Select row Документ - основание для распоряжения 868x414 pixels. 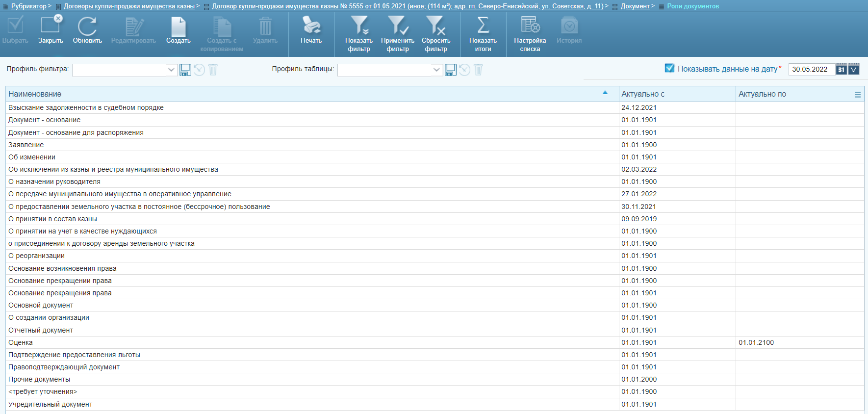click(434, 132)
